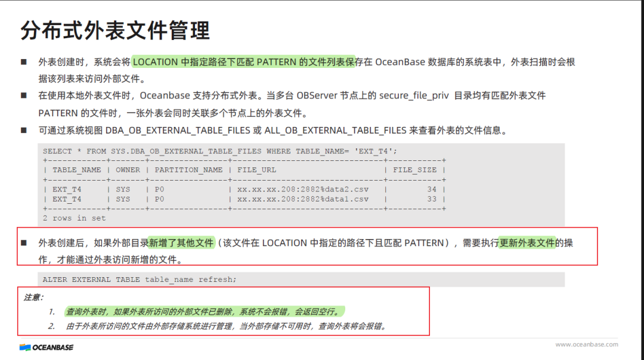
Task: Click the slide title 分布式外表文件管理
Action: (115, 30)
